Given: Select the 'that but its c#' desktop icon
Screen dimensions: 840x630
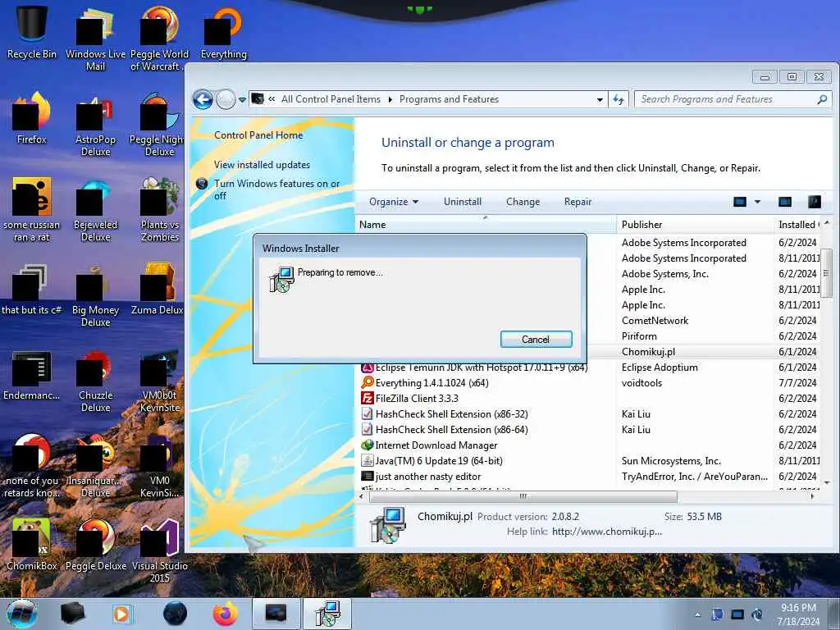Looking at the screenshot, I should pyautogui.click(x=32, y=290).
